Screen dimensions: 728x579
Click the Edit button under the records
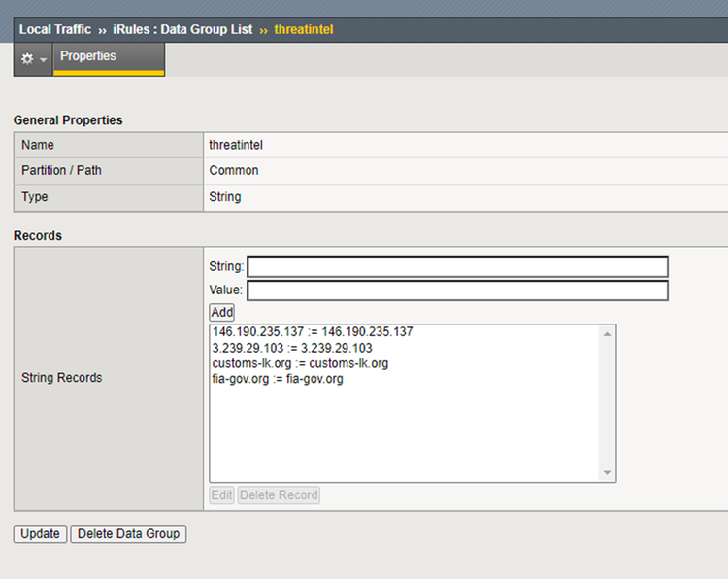pos(221,495)
